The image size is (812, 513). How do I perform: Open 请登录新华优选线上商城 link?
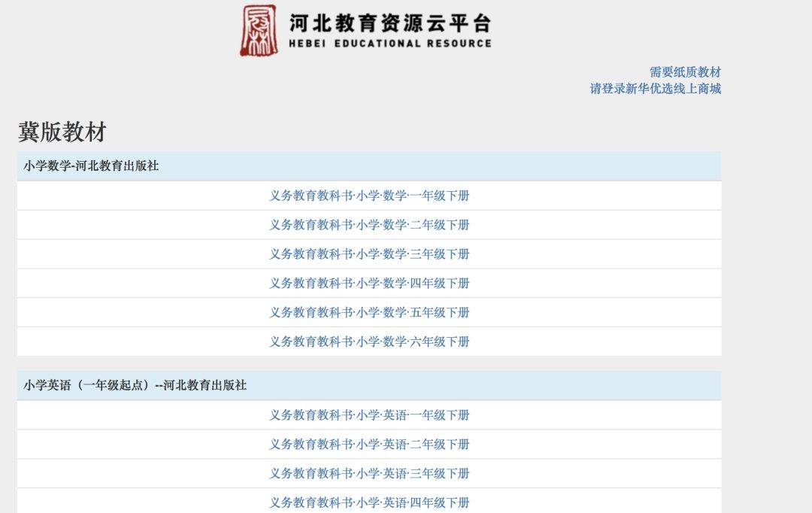[655, 89]
